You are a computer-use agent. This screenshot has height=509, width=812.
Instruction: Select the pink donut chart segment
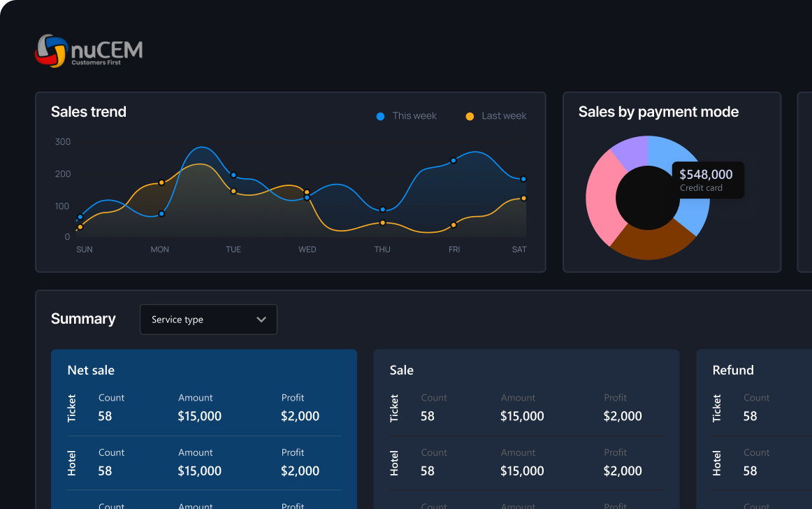603,199
